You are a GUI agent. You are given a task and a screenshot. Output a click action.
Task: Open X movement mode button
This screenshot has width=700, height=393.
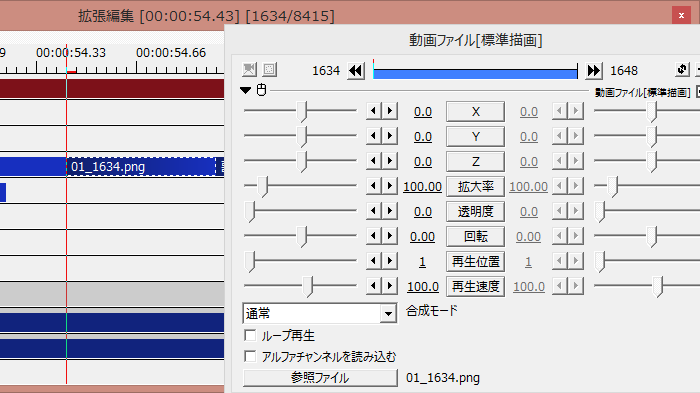475,111
